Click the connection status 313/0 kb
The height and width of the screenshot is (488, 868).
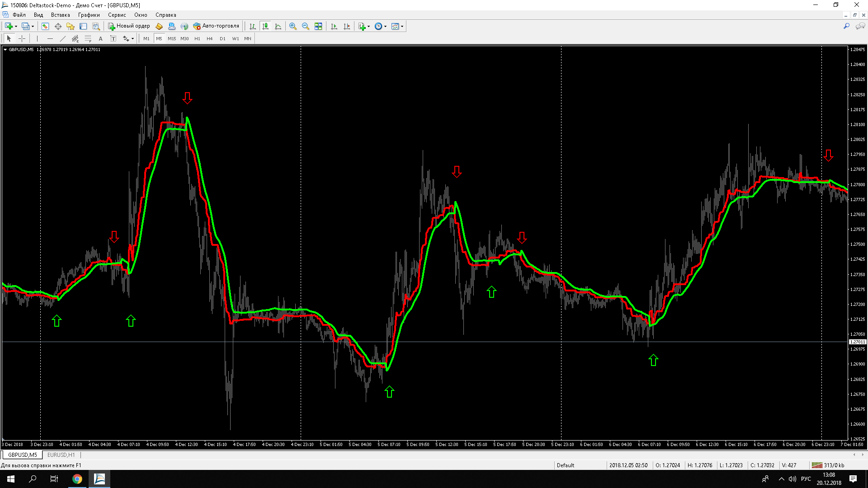828,465
